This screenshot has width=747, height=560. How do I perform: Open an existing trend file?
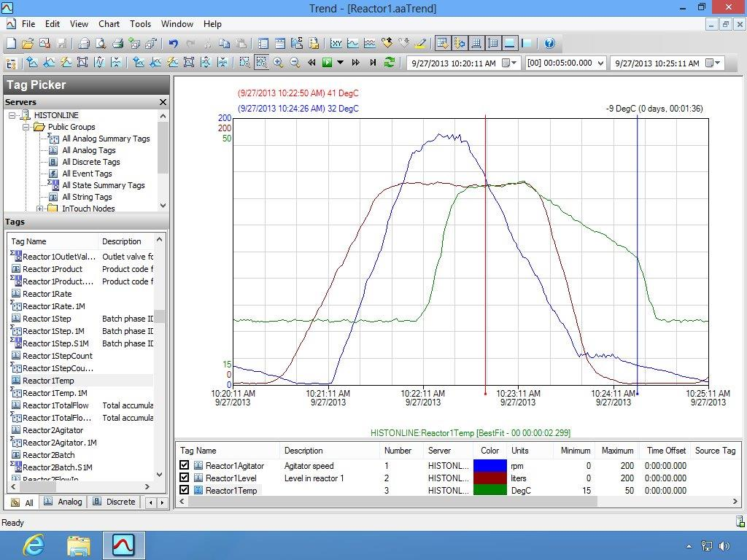point(28,44)
